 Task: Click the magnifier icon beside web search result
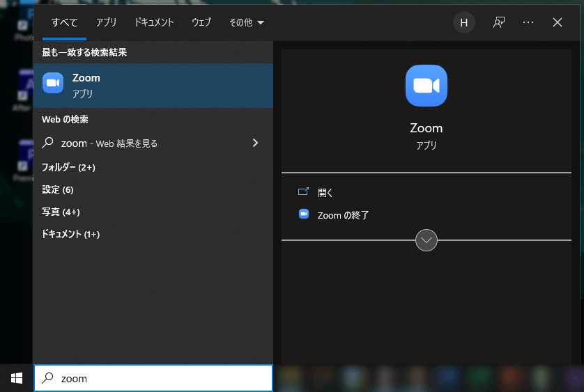(48, 143)
